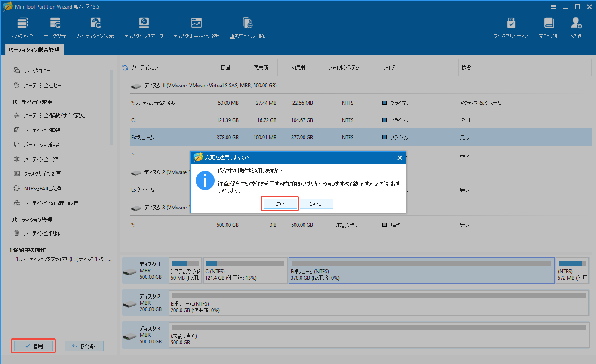
Task: Open the hamburger menu
Action: (553, 6)
